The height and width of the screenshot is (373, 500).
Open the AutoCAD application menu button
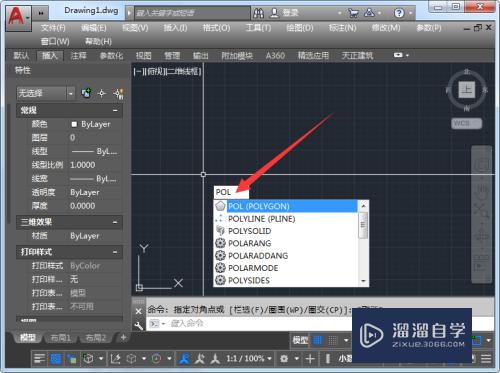[x=18, y=18]
